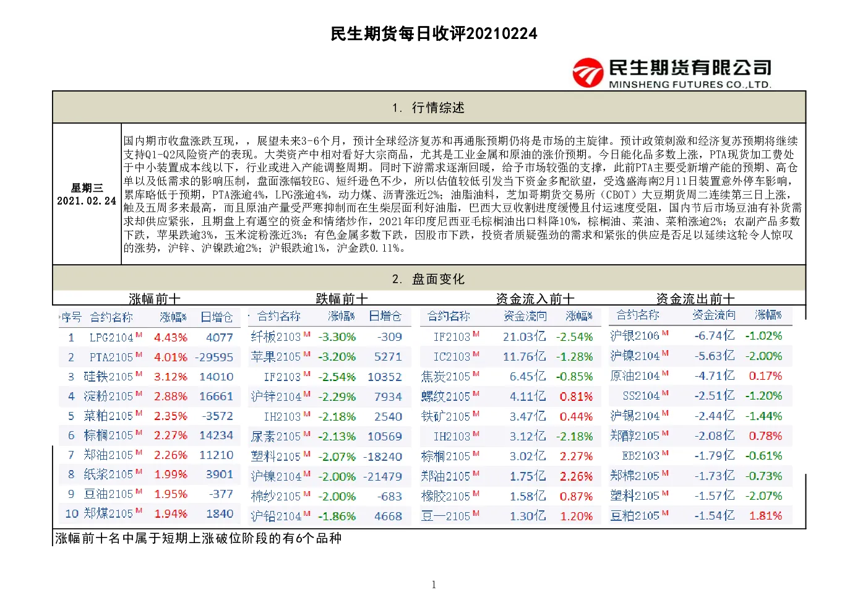Click the 豆粕2105 contract cell
The image size is (868, 613).
[640, 515]
